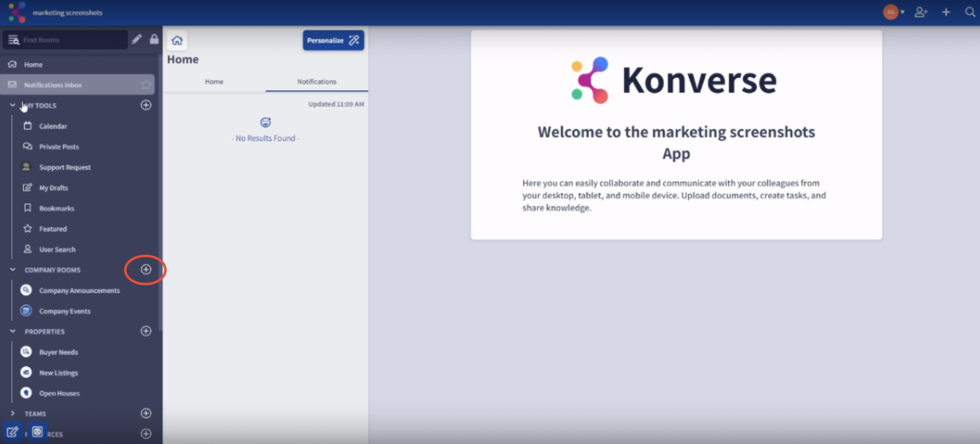Image resolution: width=980 pixels, height=444 pixels.
Task: Collapse the My Tools section
Action: [x=13, y=105]
